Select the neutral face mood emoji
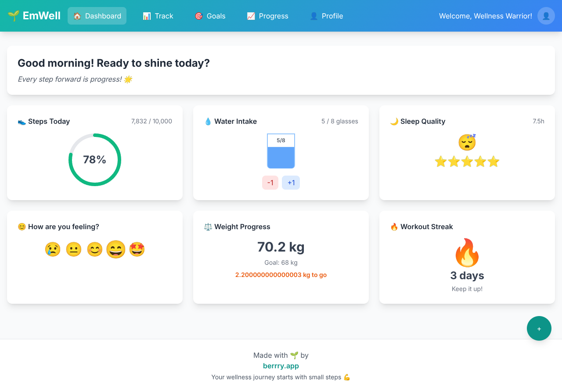Screen dimensions: 562x392 [x=74, y=249]
